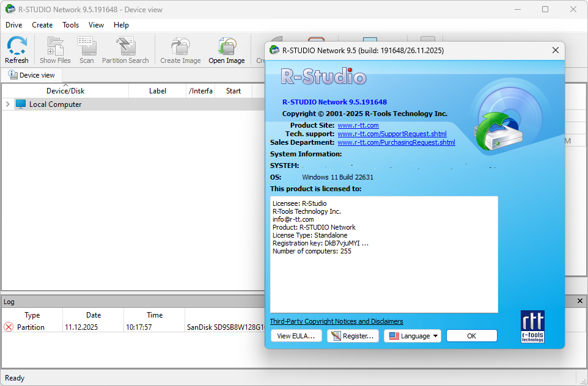Click the Start column header
This screenshot has height=386, width=588.
(x=233, y=90)
